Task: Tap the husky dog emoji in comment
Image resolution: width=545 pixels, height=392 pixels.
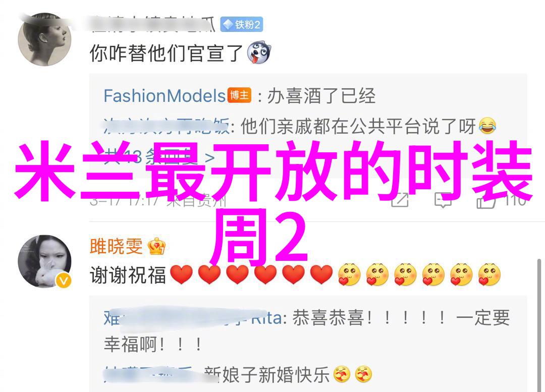Action: click(259, 53)
